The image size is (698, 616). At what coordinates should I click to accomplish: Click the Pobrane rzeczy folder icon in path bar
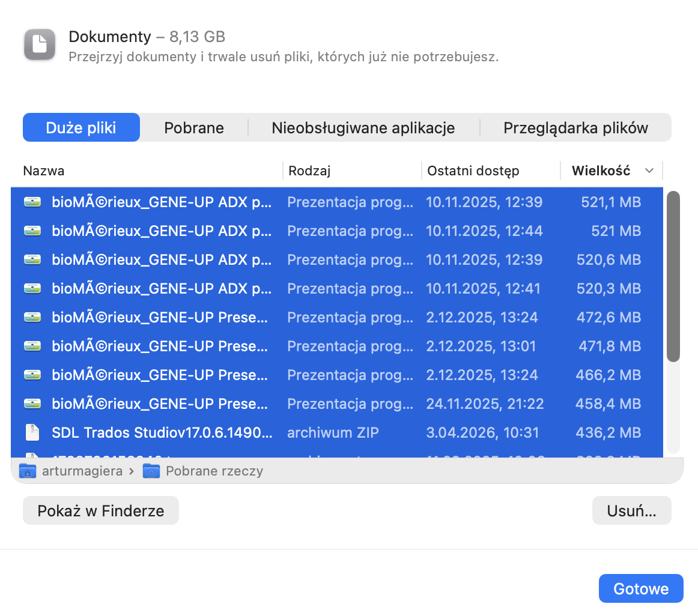151,471
